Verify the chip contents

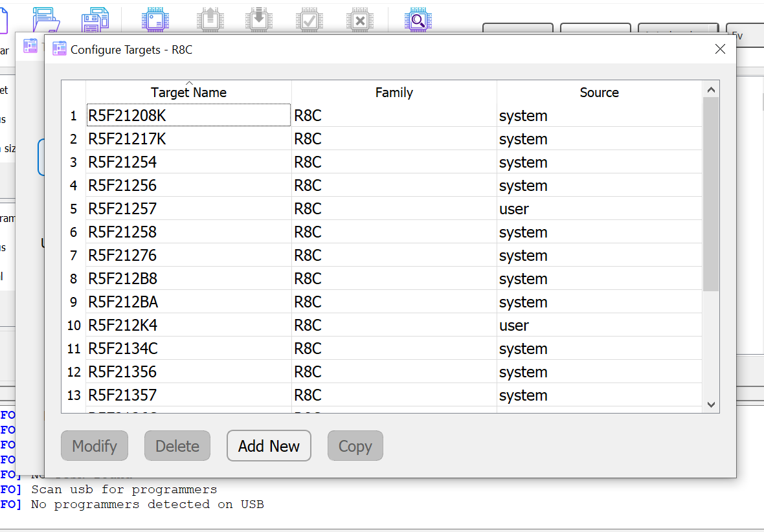coord(309,19)
